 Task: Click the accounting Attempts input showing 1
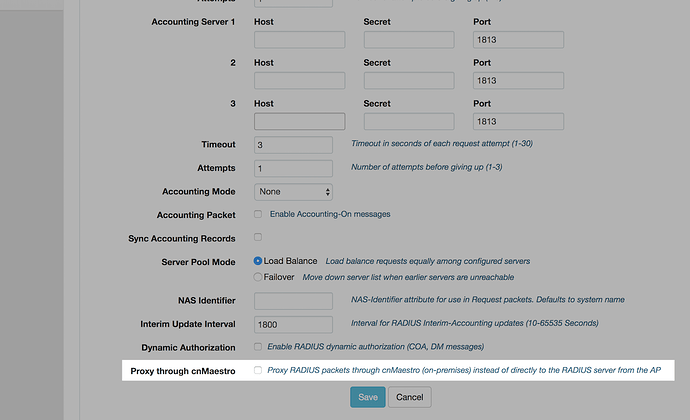coord(293,168)
